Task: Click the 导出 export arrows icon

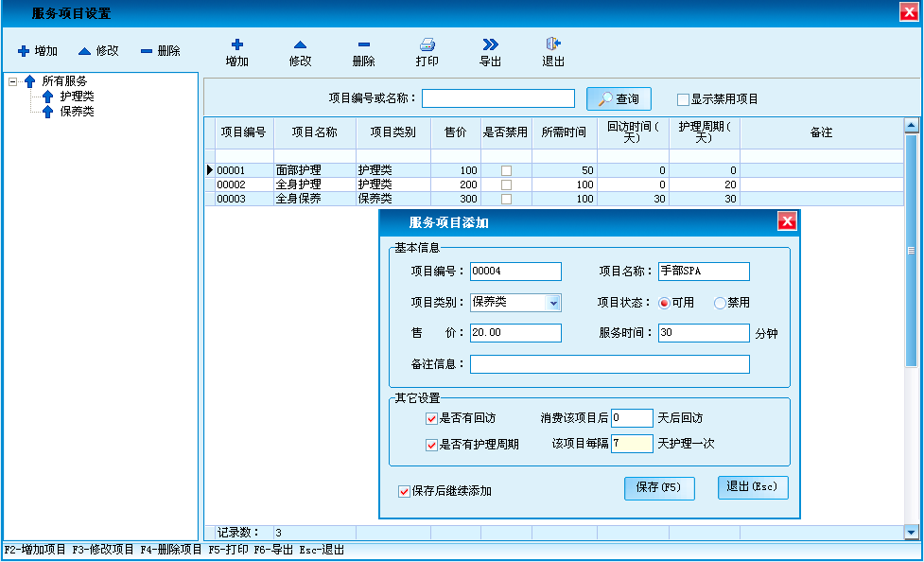Action: pos(490,44)
